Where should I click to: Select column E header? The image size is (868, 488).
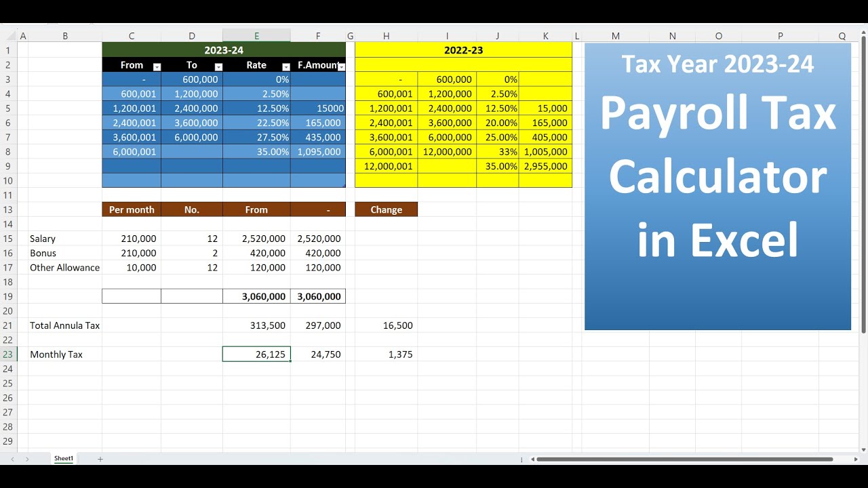pos(256,37)
